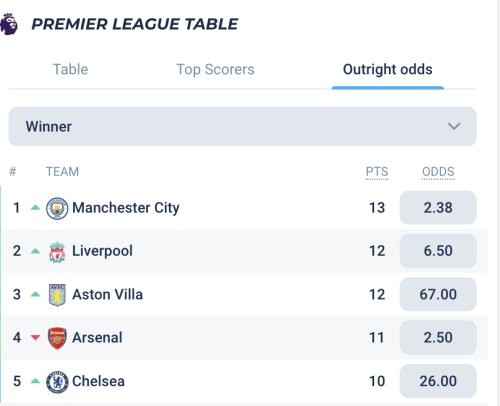Click the Aston Villa club crest

coord(57,295)
